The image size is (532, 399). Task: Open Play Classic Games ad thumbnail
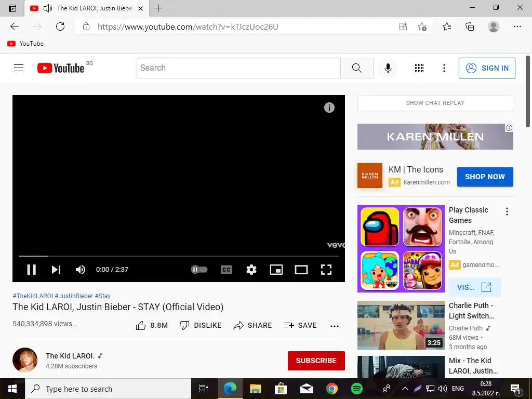point(401,249)
